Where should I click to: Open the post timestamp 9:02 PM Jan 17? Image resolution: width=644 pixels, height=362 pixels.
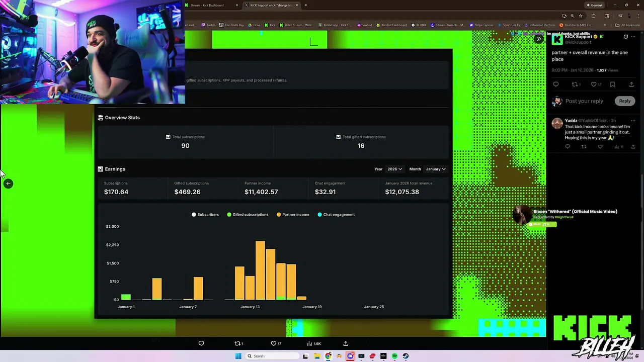click(x=573, y=70)
